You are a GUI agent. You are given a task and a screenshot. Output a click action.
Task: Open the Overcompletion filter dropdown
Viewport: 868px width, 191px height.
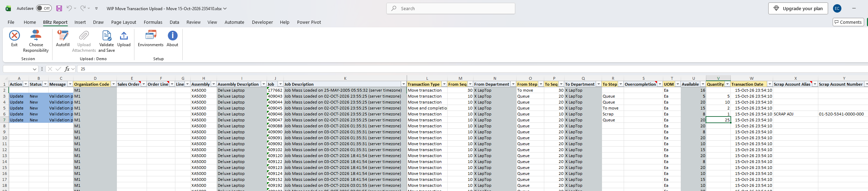(660, 84)
